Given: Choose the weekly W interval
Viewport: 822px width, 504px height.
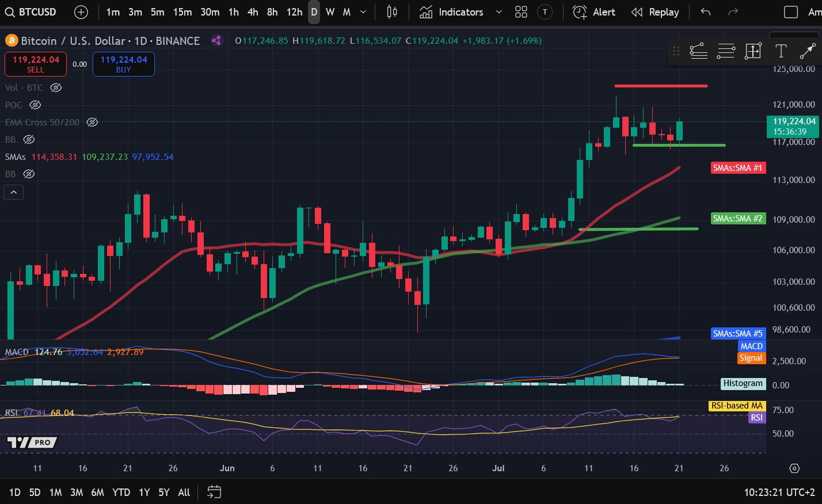Looking at the screenshot, I should click(330, 12).
